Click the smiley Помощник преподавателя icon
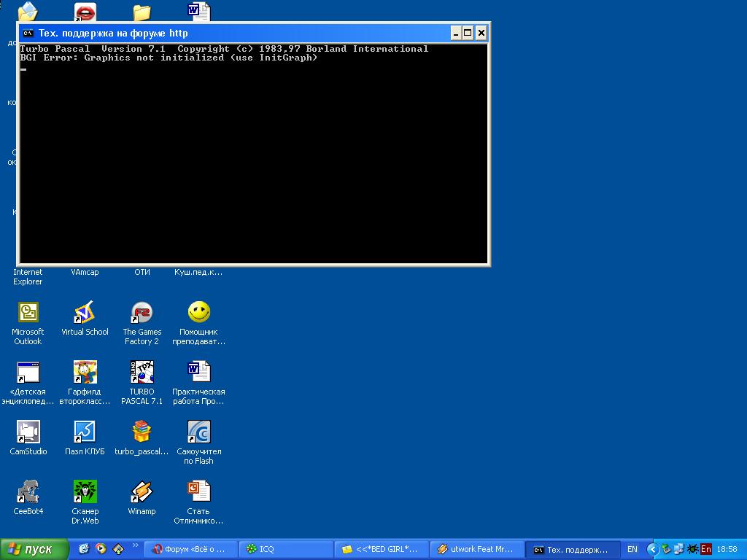Image resolution: width=747 pixels, height=560 pixels. click(198, 313)
